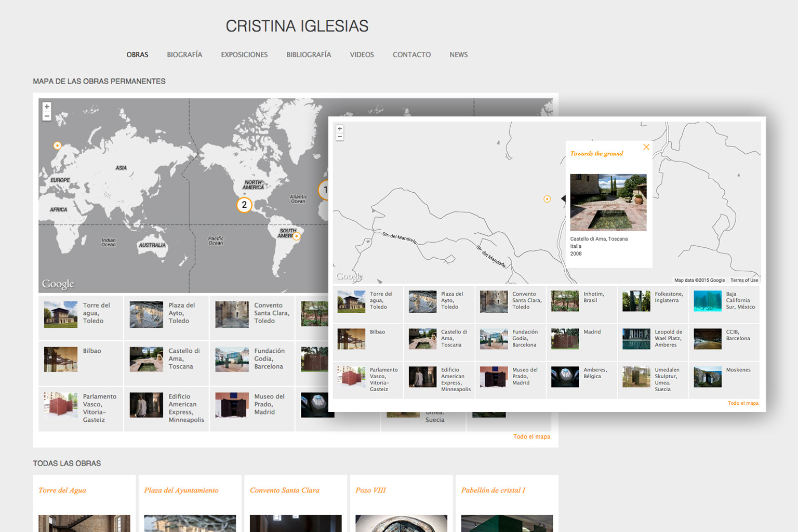The height and width of the screenshot is (532, 798).
Task: Open Pabellón de cristal I work card
Action: 507,503
